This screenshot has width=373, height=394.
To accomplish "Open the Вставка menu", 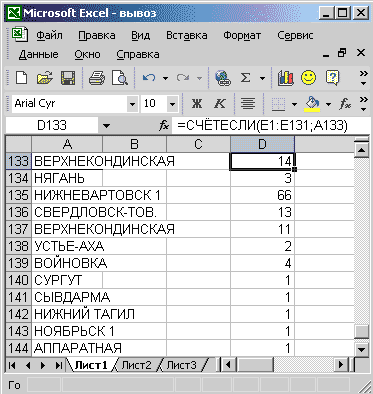I will pyautogui.click(x=187, y=35).
